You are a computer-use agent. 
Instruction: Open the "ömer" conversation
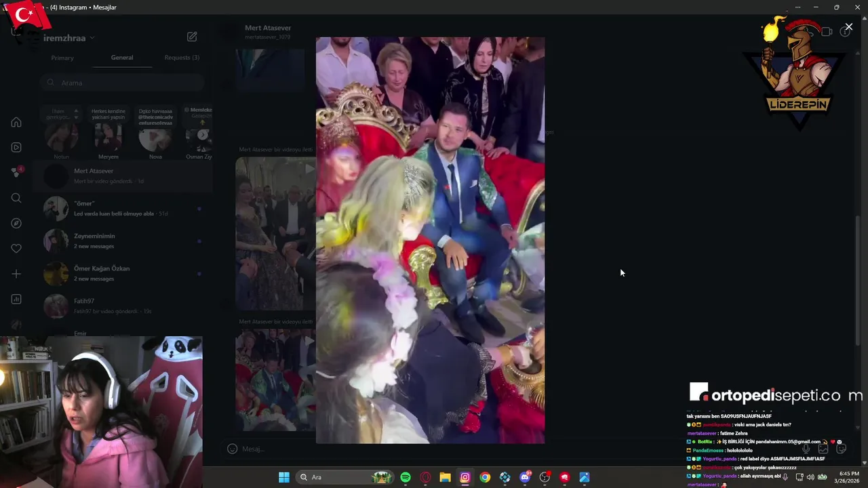click(x=124, y=209)
